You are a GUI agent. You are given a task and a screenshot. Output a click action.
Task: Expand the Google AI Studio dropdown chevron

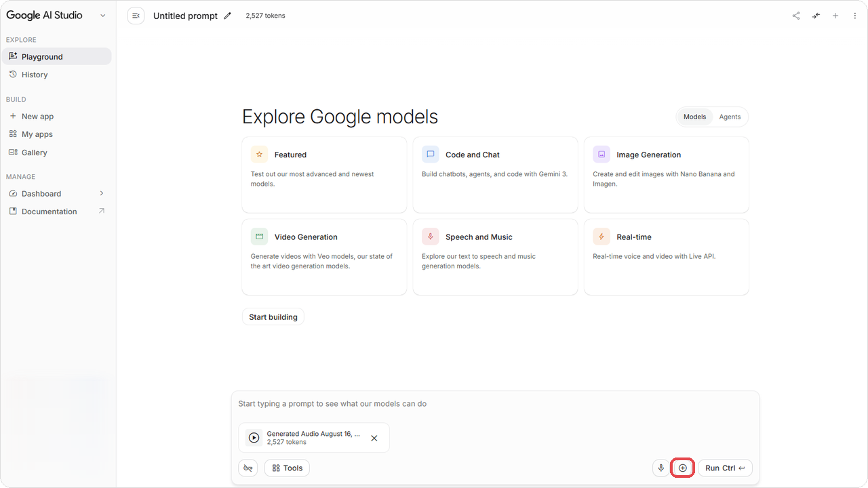[103, 16]
